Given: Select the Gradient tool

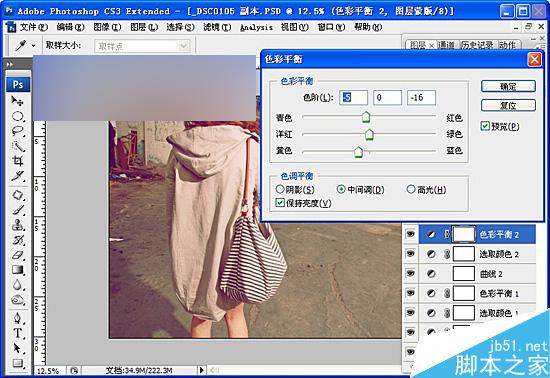Looking at the screenshot, I should click(17, 270).
